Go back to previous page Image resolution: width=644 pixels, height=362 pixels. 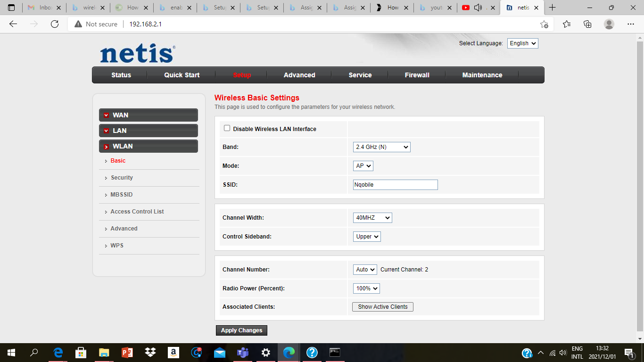[13, 24]
